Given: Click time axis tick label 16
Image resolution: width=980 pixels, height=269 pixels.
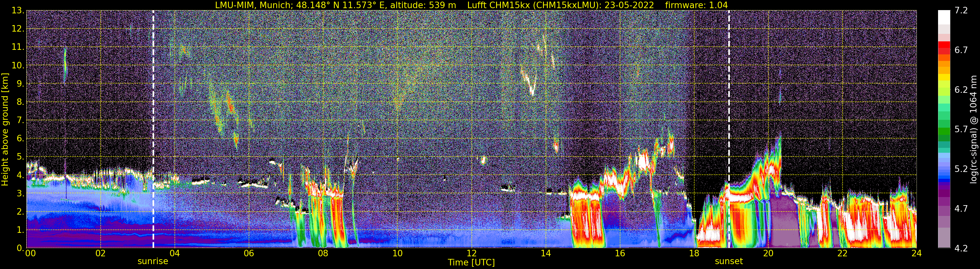Looking at the screenshot, I should [620, 253].
